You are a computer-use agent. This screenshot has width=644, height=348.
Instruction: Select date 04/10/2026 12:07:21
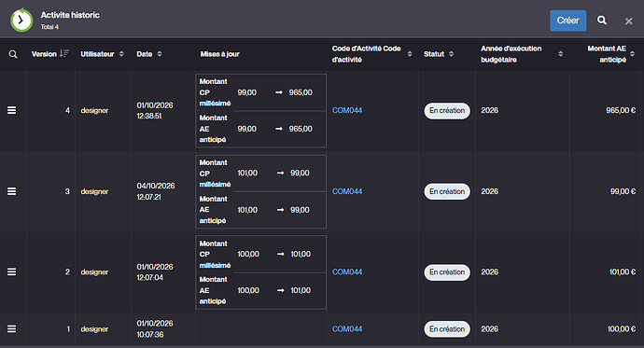click(156, 191)
